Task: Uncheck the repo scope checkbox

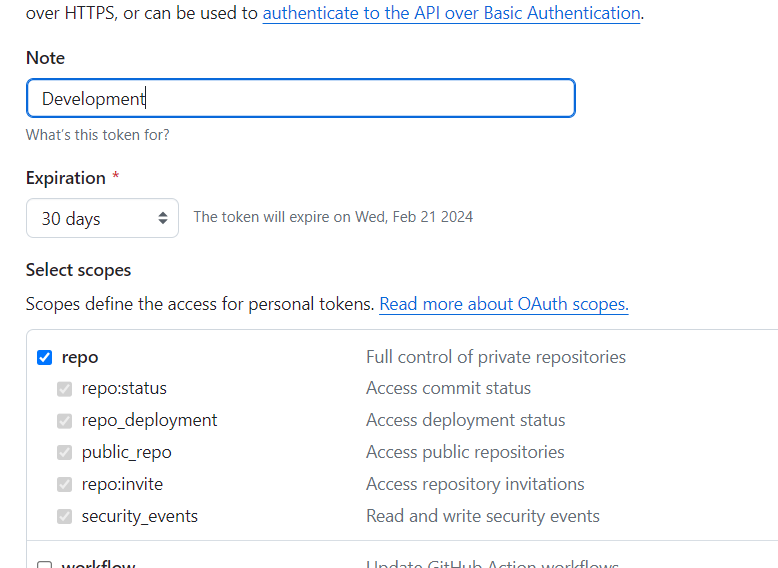Action: [44, 357]
